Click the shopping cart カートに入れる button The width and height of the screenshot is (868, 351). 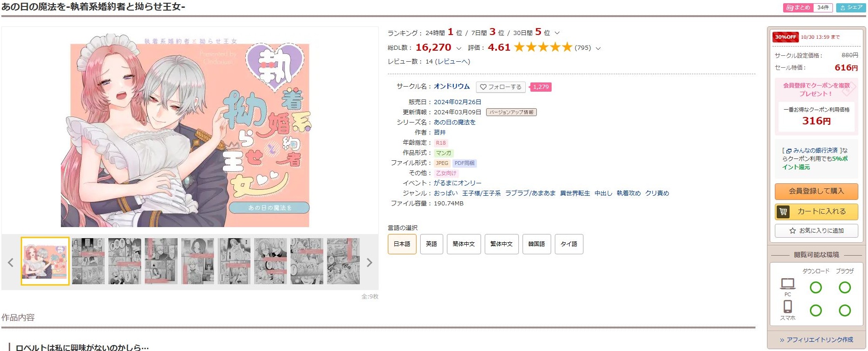(x=816, y=211)
